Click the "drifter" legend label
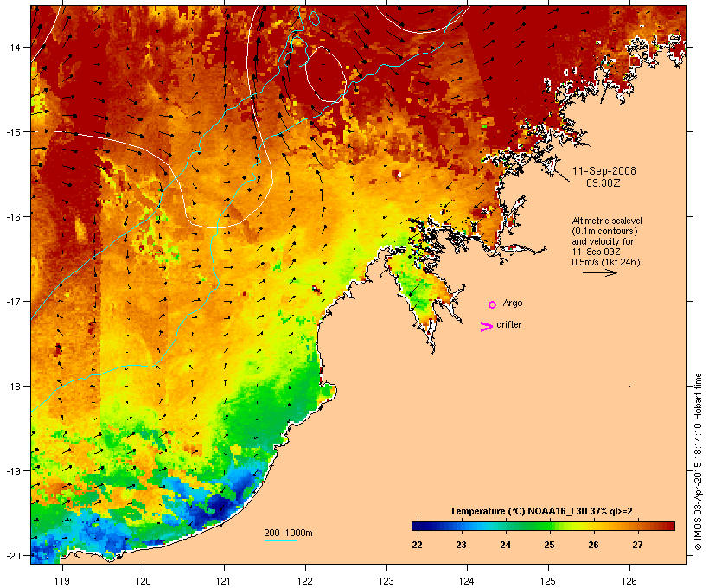The height and width of the screenshot is (588, 709). click(508, 324)
